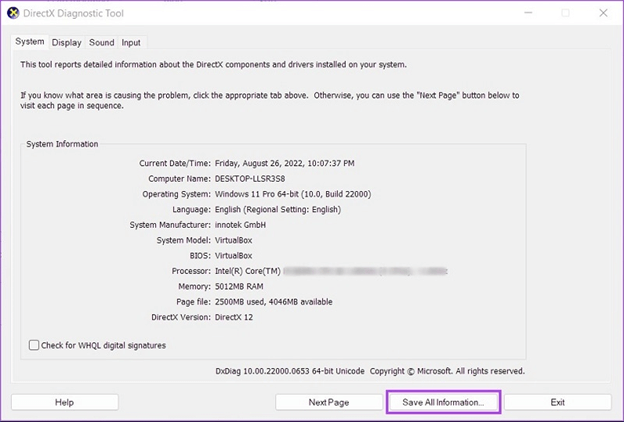Click the DirectX 12 version value

(234, 317)
